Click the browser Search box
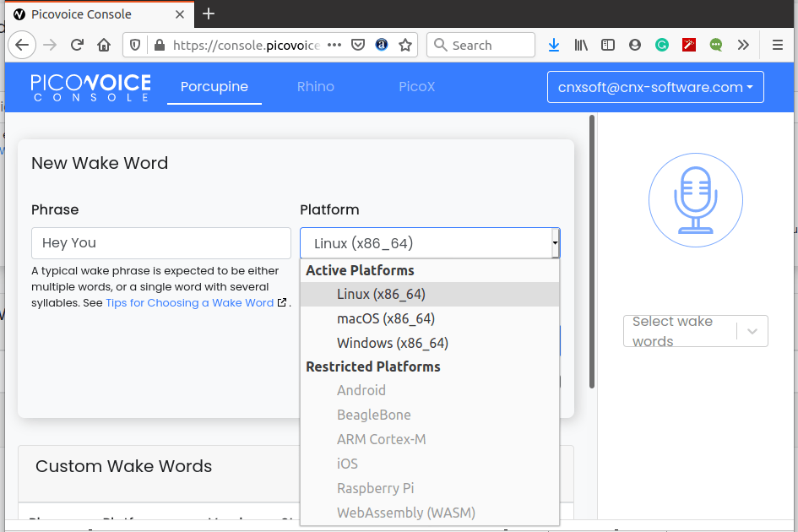The height and width of the screenshot is (532, 798). (x=481, y=46)
